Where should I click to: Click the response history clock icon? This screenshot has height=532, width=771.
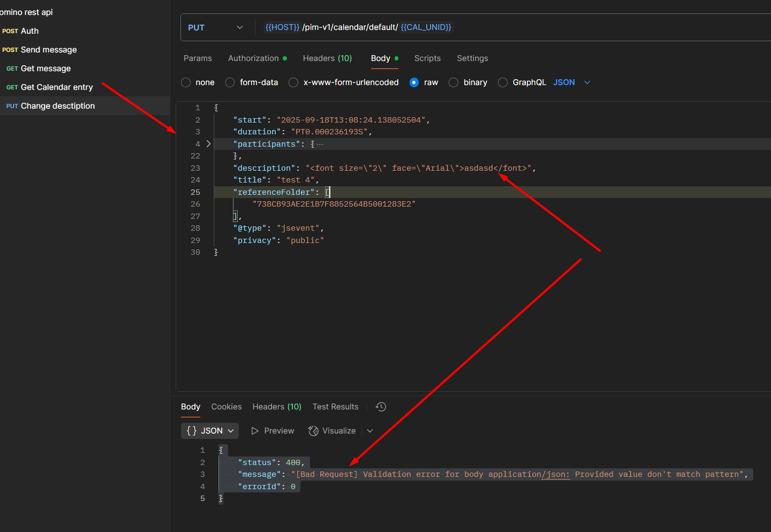tap(381, 407)
